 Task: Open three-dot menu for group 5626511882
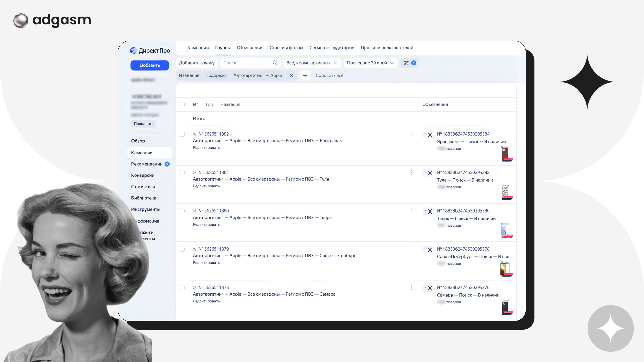[x=411, y=134]
